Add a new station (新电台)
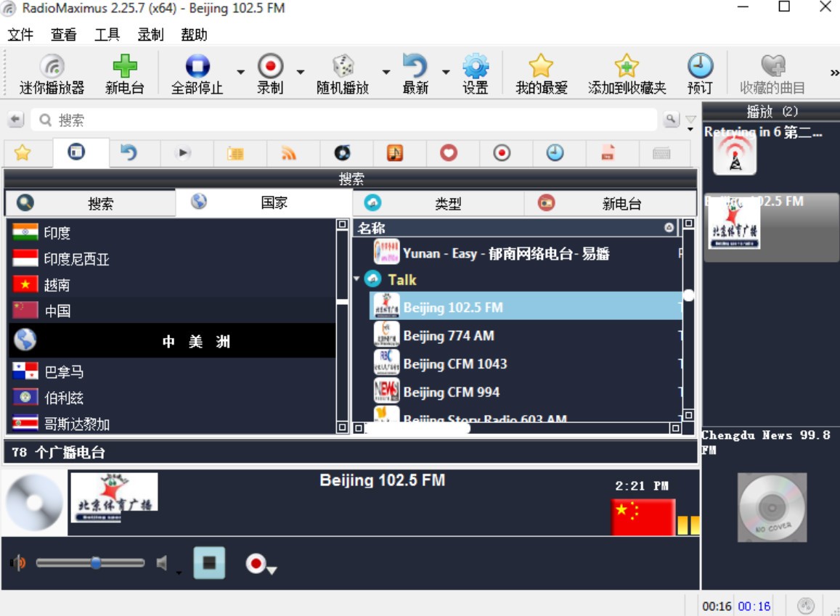 [x=125, y=75]
